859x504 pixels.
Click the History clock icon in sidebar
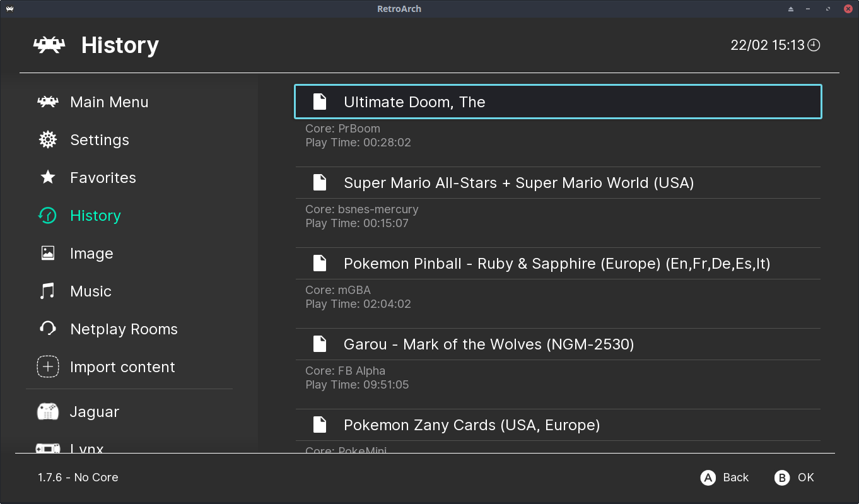coord(47,216)
